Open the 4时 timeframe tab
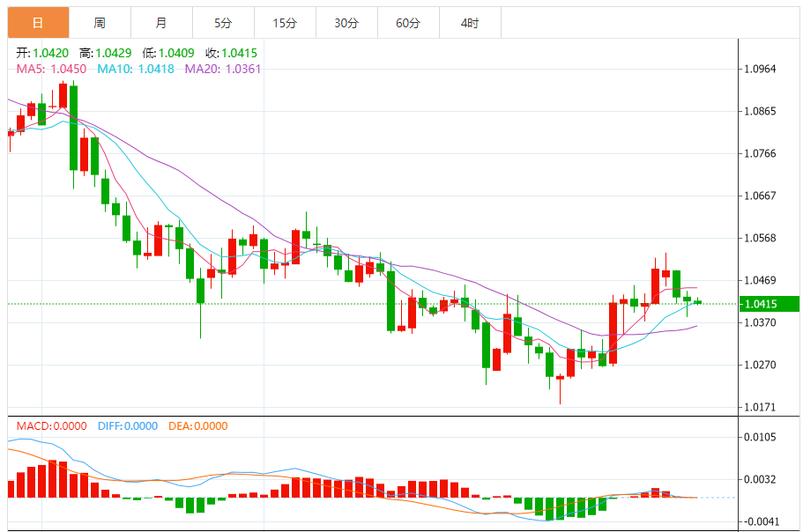This screenshot has width=803, height=532. pos(470,23)
